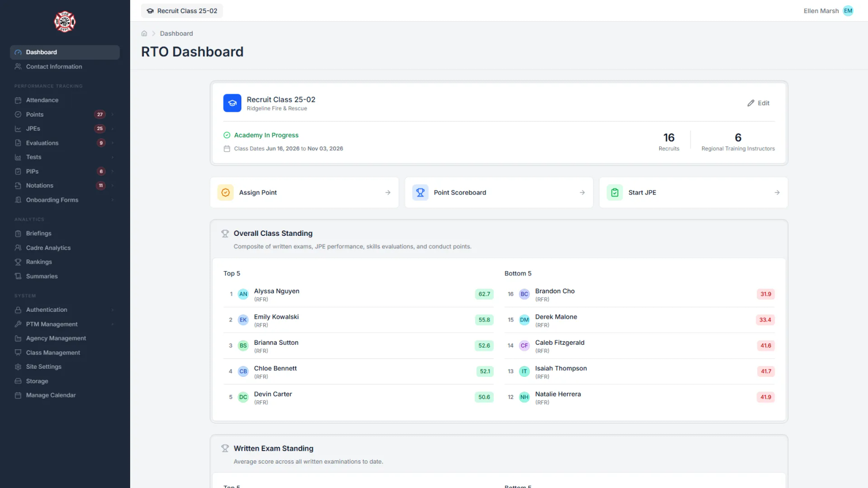Expand the PIPs submenu chevron
Viewport: 868px width, 488px height.
(112, 171)
